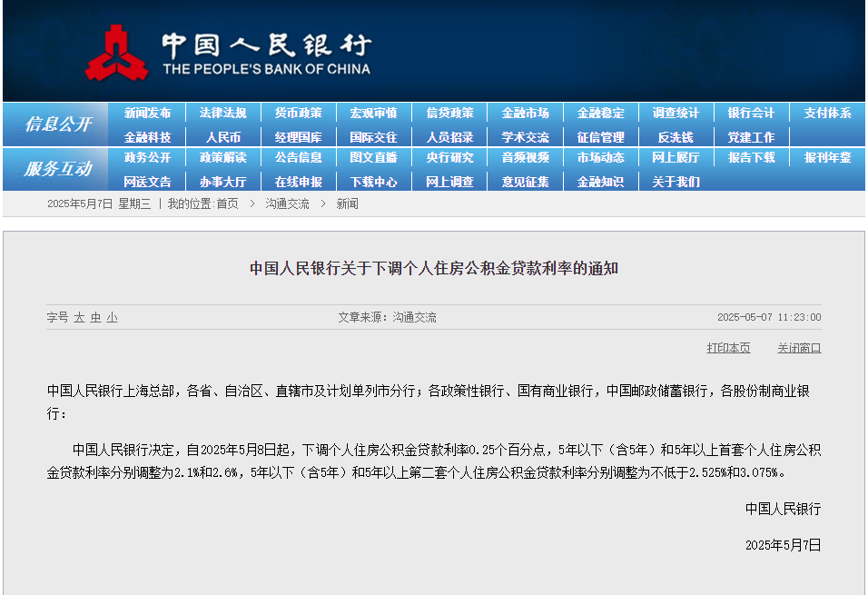Open the 货币政策 menu item
868x595 pixels.
pyautogui.click(x=299, y=114)
